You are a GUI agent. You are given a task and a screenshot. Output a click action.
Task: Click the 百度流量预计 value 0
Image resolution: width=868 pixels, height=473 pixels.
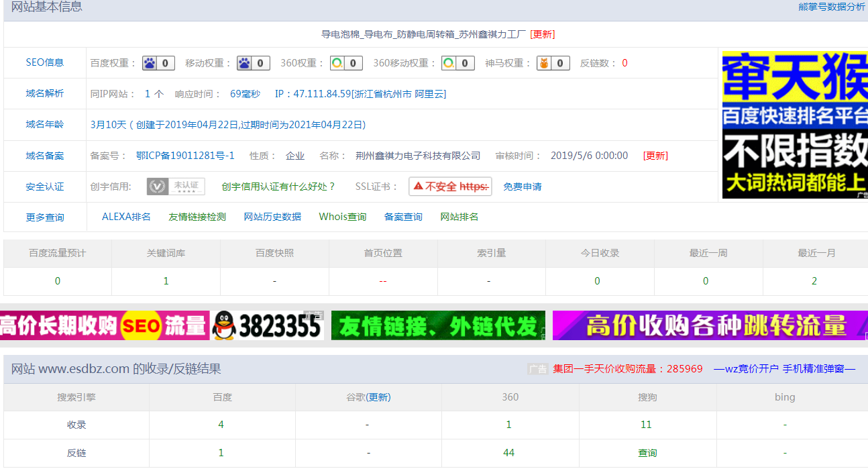[x=58, y=281]
